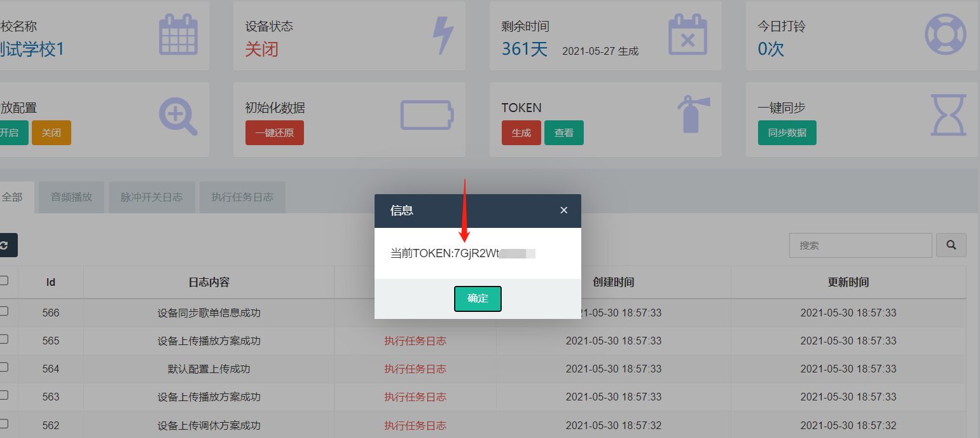
Task: Focus the 搜索 input field
Action: pos(860,245)
